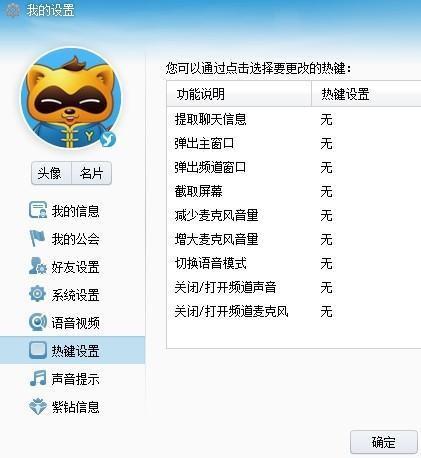Select the 截取屏幕 hotkey row

pos(294,191)
